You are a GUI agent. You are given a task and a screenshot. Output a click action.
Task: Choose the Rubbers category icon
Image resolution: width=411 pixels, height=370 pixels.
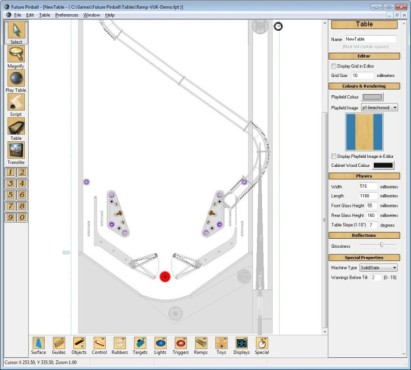tap(120, 343)
